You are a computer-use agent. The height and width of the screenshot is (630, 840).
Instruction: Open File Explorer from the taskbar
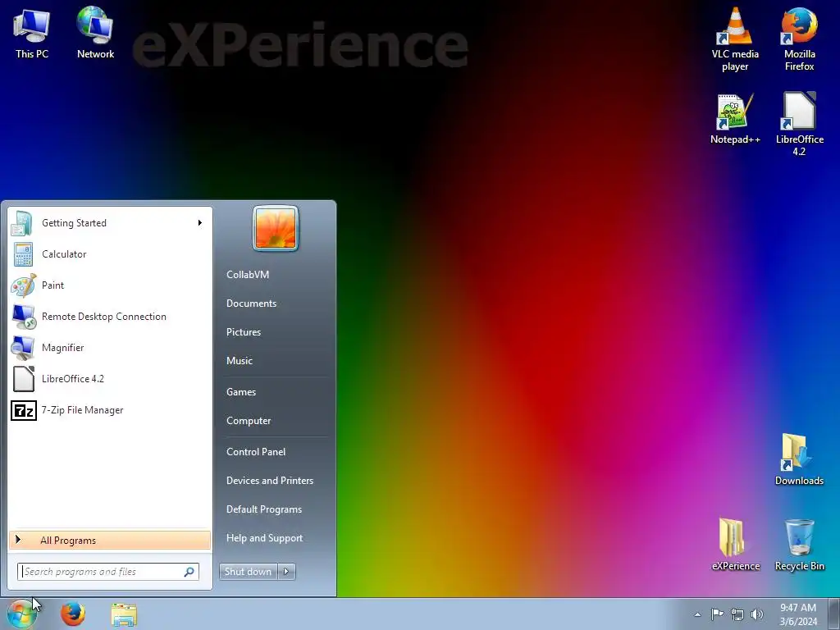124,614
